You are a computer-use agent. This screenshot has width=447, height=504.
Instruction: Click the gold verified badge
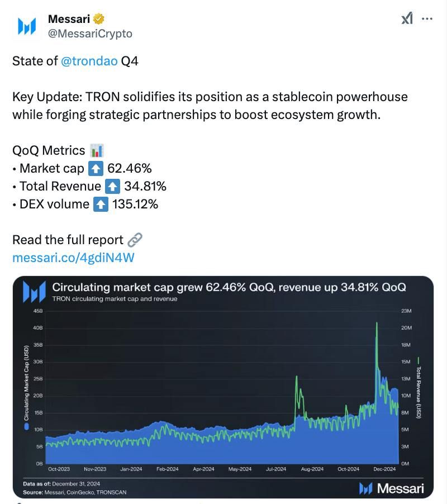click(99, 19)
